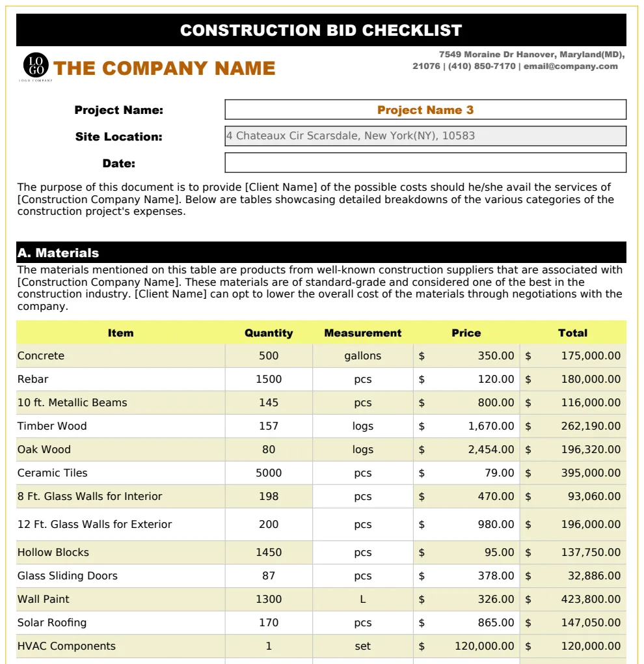Click the Site Location address field
This screenshot has width=644, height=664.
425,136
